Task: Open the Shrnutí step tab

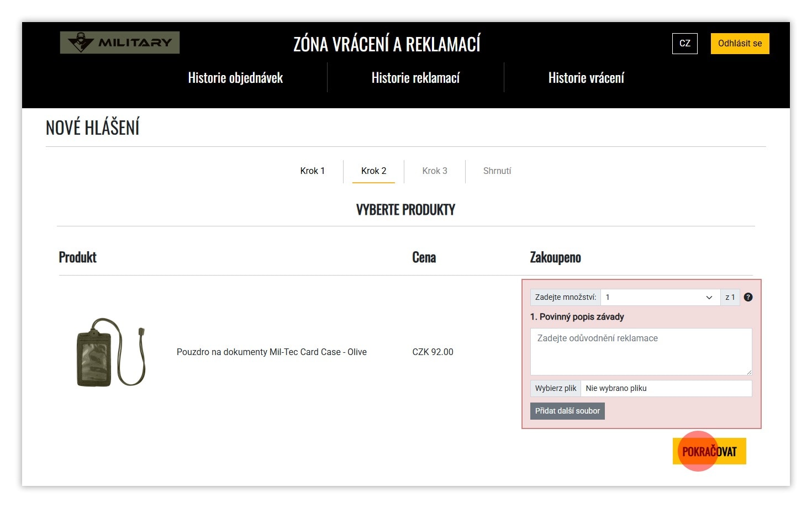Action: click(x=497, y=171)
